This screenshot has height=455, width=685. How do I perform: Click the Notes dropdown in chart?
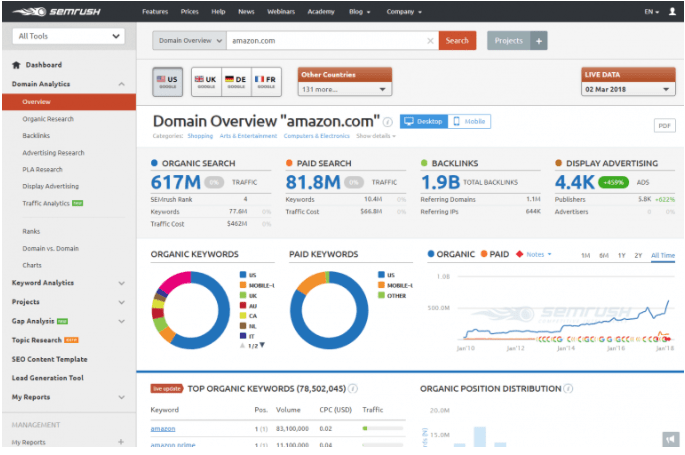[x=539, y=255]
